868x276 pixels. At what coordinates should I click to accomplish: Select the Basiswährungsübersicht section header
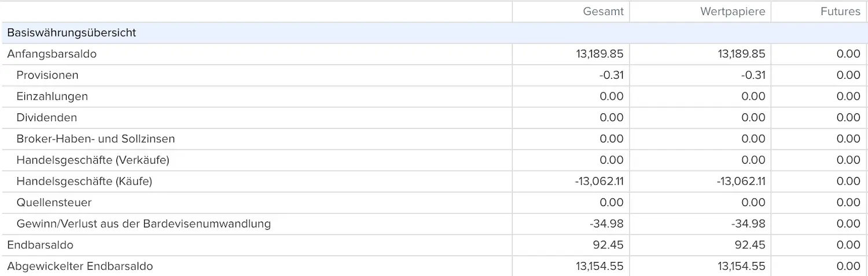coord(72,33)
